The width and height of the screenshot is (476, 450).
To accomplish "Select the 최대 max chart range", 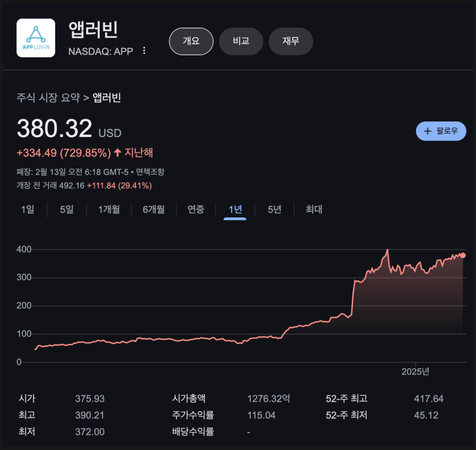I will [x=314, y=209].
